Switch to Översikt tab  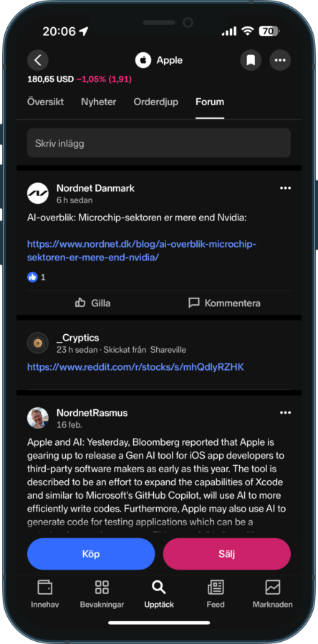click(45, 102)
